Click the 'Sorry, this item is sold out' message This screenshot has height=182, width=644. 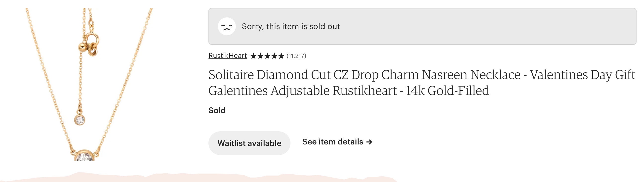click(x=291, y=26)
